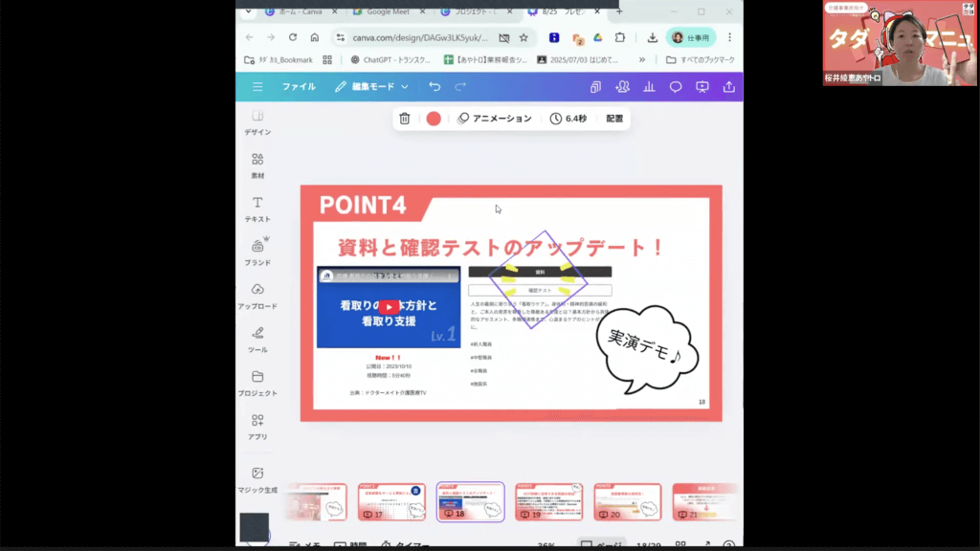Click the アニメーション (Animation) button
Screen dimensions: 980x551
click(x=495, y=119)
